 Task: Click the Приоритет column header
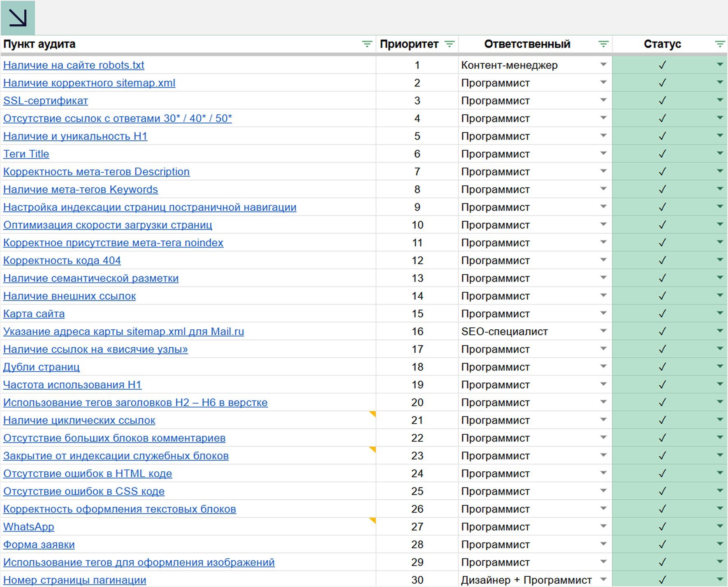[409, 44]
